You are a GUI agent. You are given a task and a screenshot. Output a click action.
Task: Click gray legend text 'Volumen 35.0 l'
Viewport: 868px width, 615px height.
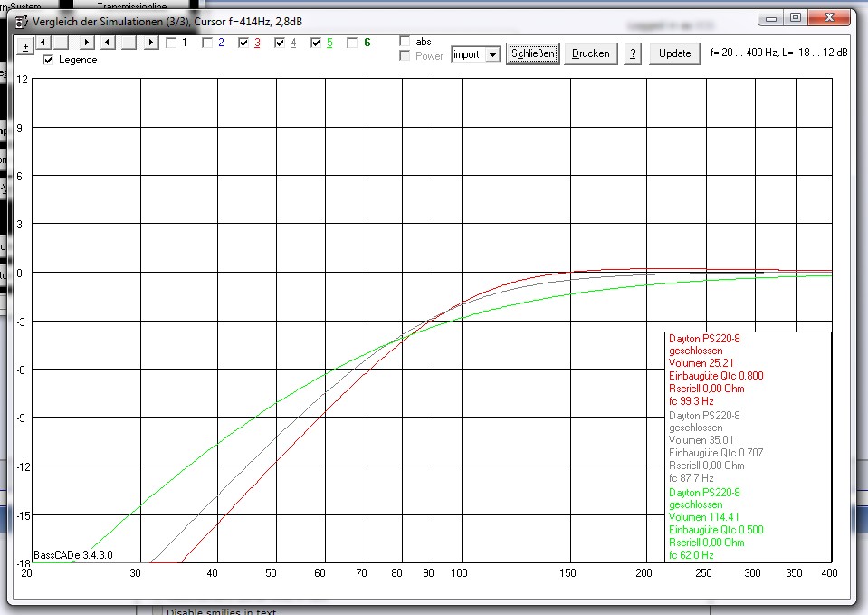tap(701, 440)
